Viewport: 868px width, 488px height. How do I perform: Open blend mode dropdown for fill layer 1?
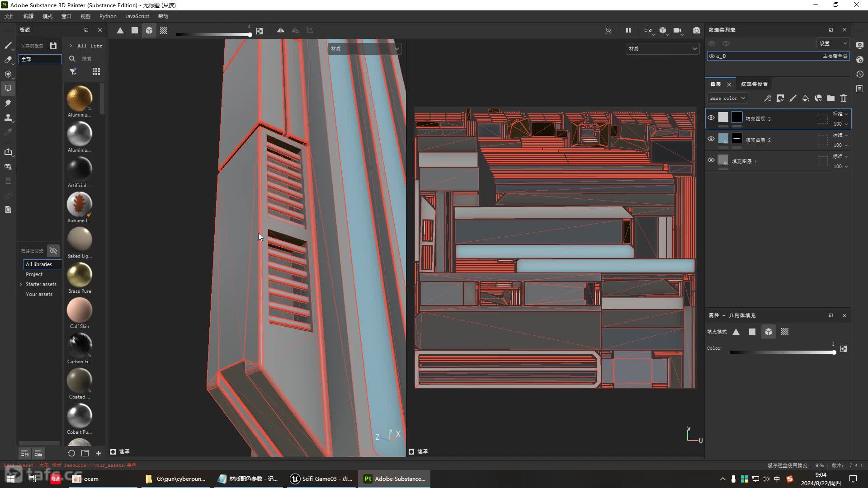click(841, 156)
